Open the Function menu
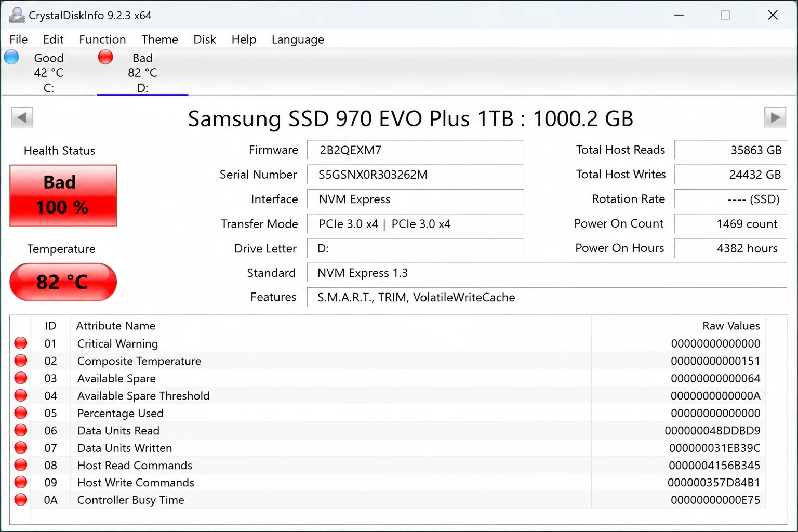The width and height of the screenshot is (798, 532). click(x=102, y=39)
